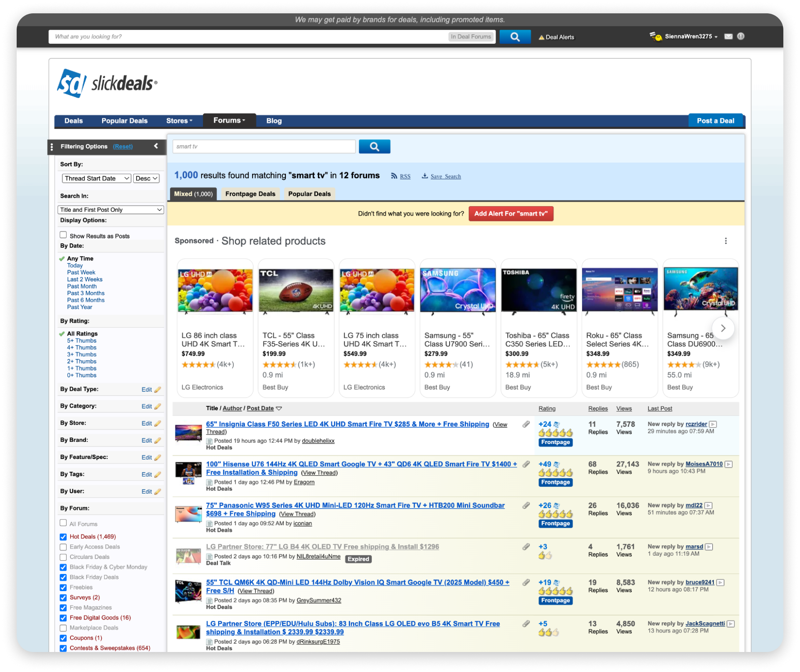The height and width of the screenshot is (672, 800).
Task: Toggle Post Date sort arrow in header
Action: (x=279, y=409)
